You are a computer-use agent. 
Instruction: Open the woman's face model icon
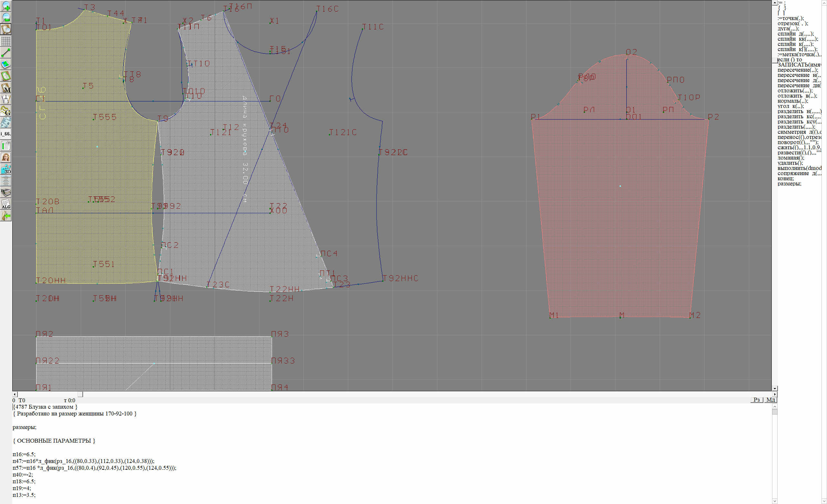[x=6, y=157]
